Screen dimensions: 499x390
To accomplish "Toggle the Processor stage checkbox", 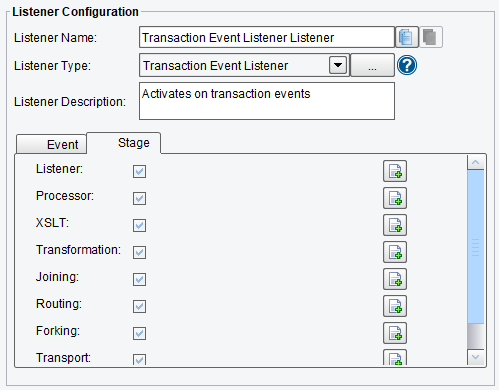I will pyautogui.click(x=139, y=199).
